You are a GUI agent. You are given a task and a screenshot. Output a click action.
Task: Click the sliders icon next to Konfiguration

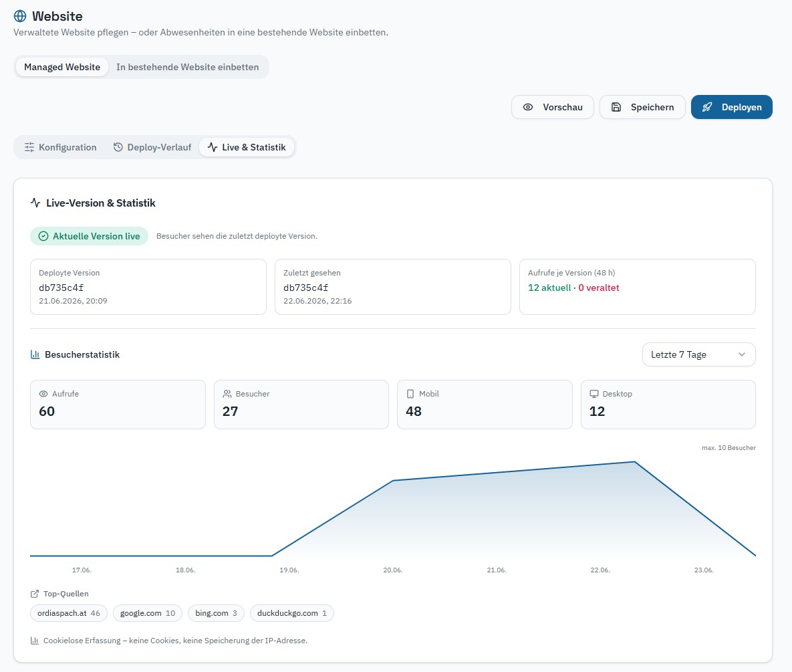(29, 147)
